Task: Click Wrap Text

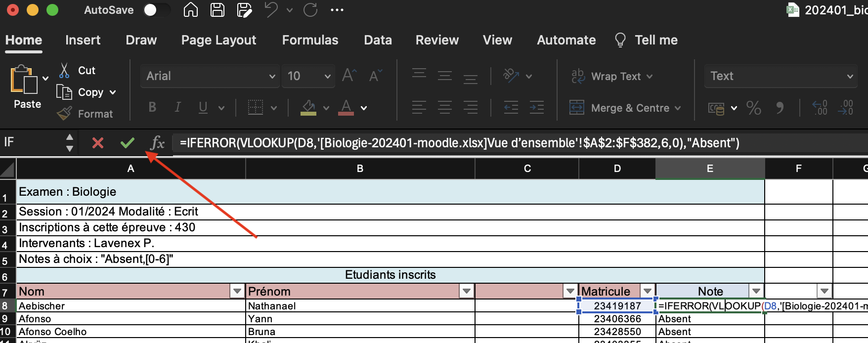Action: (612, 76)
